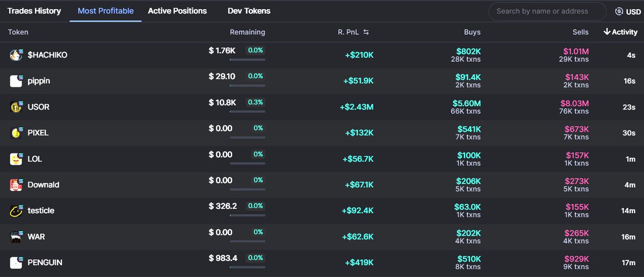The width and height of the screenshot is (644, 277).
Task: Sort table by Buys column header
Action: 472,32
